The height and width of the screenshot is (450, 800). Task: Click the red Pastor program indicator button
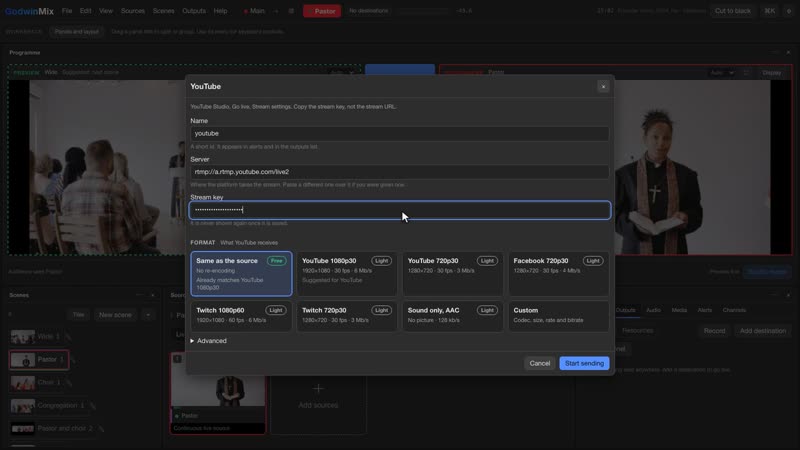point(322,11)
